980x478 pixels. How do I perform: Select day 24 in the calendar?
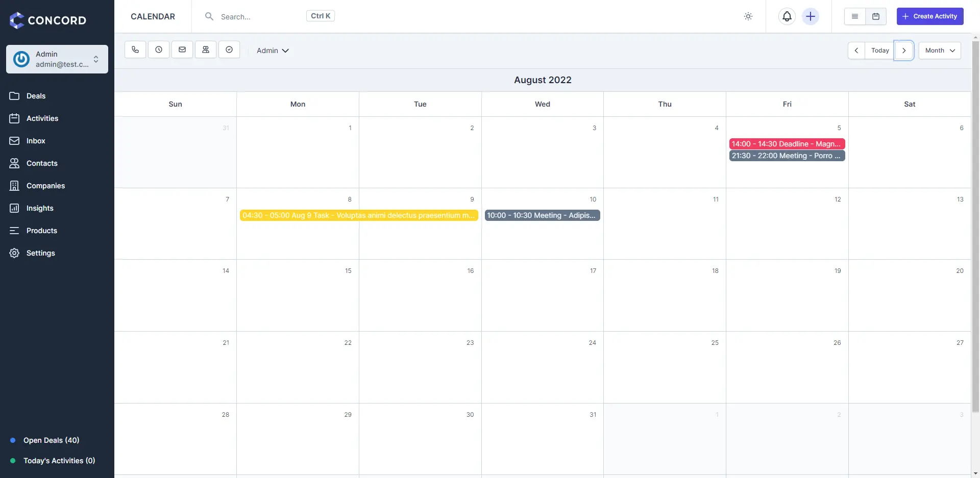tap(542, 367)
